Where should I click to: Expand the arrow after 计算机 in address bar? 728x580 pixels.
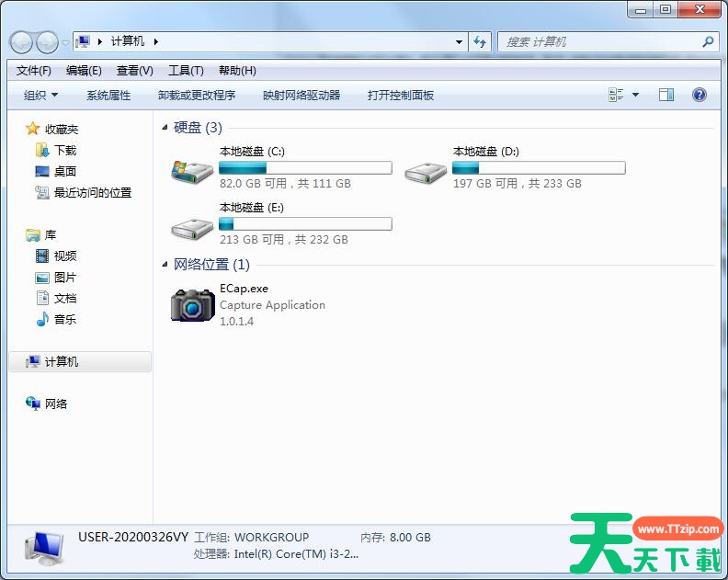pyautogui.click(x=156, y=41)
